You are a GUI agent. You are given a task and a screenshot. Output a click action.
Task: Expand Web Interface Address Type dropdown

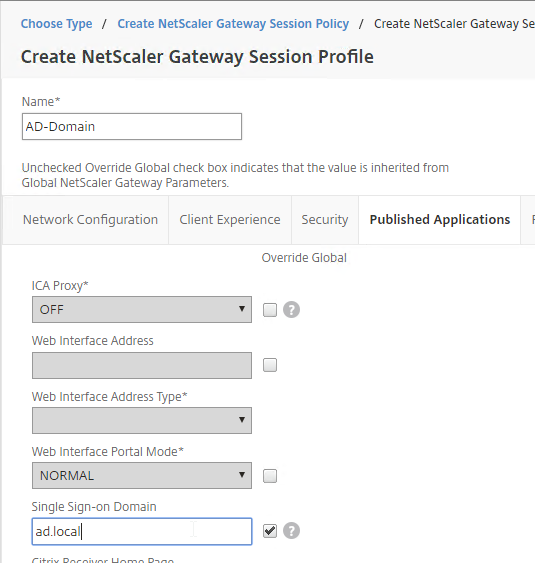[142, 420]
